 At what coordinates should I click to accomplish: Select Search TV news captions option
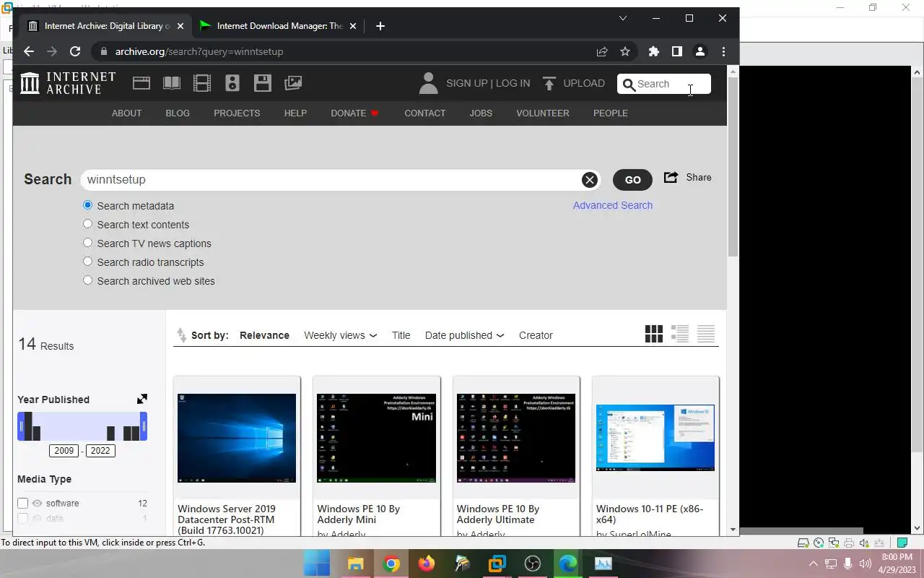pos(88,243)
